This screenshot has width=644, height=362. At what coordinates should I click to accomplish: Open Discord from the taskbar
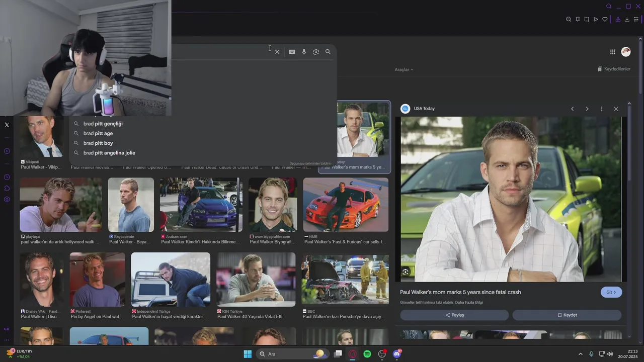tap(396, 354)
